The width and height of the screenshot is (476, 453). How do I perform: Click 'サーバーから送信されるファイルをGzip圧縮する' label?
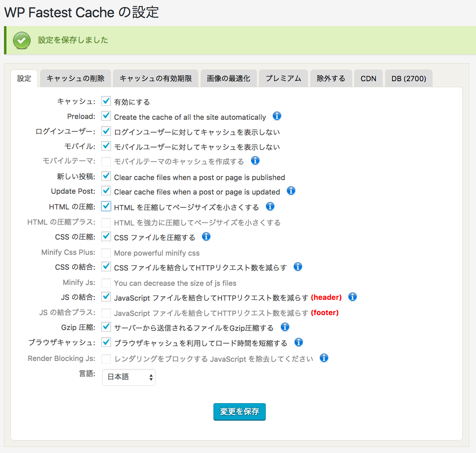click(194, 328)
